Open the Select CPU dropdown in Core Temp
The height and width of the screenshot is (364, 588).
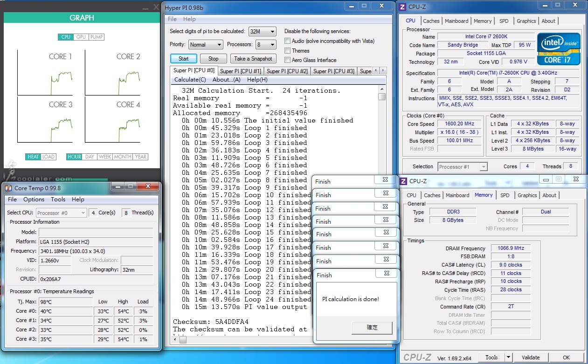click(61, 213)
